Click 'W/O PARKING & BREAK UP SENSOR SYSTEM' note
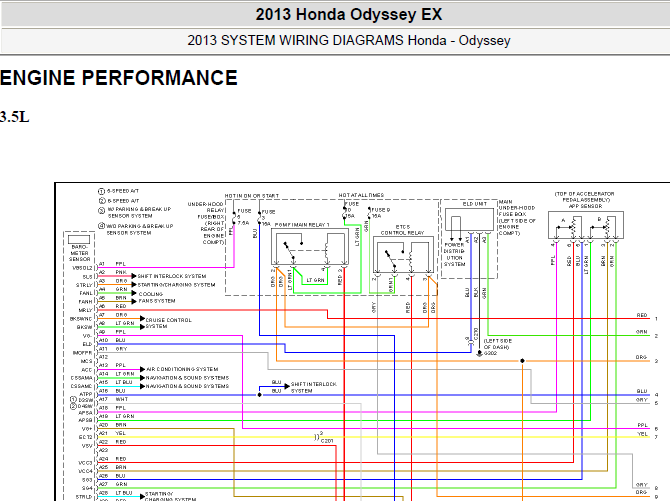This screenshot has height=501, width=670. coord(140,229)
